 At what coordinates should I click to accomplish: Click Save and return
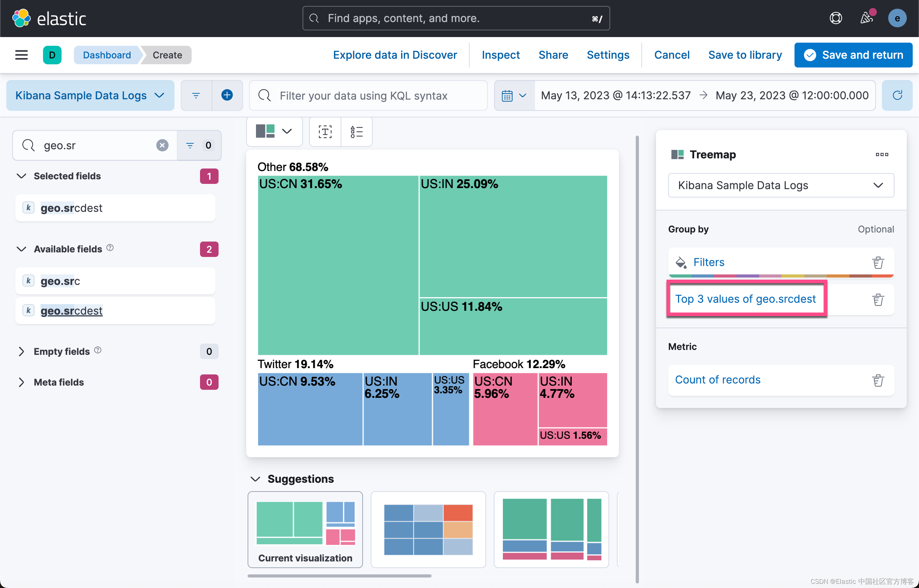pos(853,55)
